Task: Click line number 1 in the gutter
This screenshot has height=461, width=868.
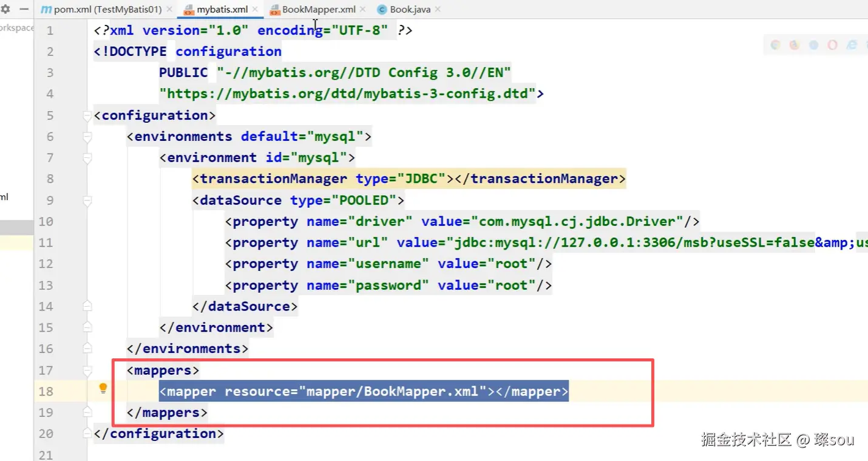Action: pos(50,30)
